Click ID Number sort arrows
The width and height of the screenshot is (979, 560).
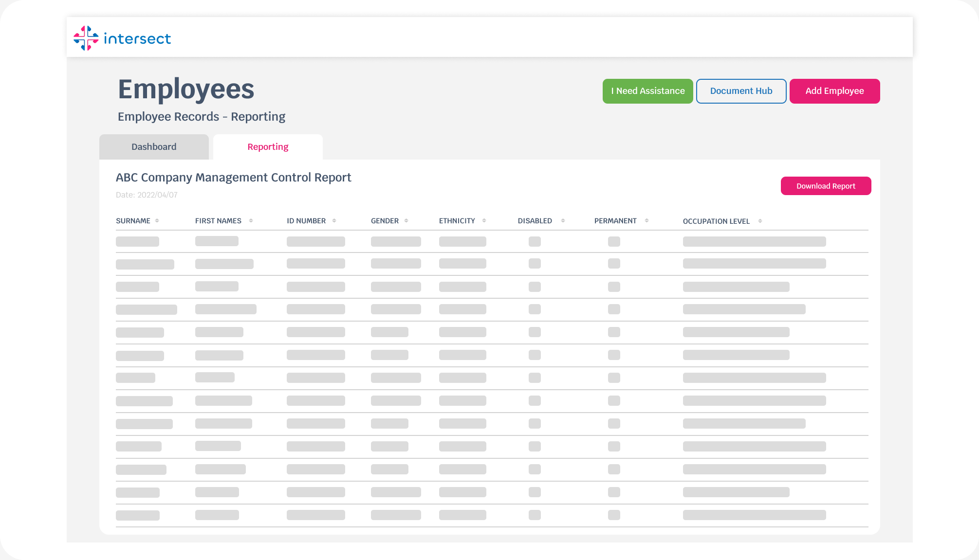[334, 221]
